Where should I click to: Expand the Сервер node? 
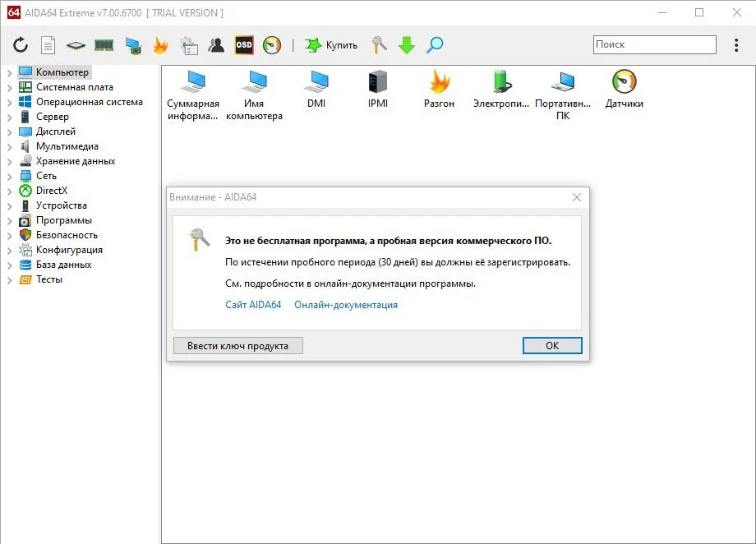pos(9,118)
